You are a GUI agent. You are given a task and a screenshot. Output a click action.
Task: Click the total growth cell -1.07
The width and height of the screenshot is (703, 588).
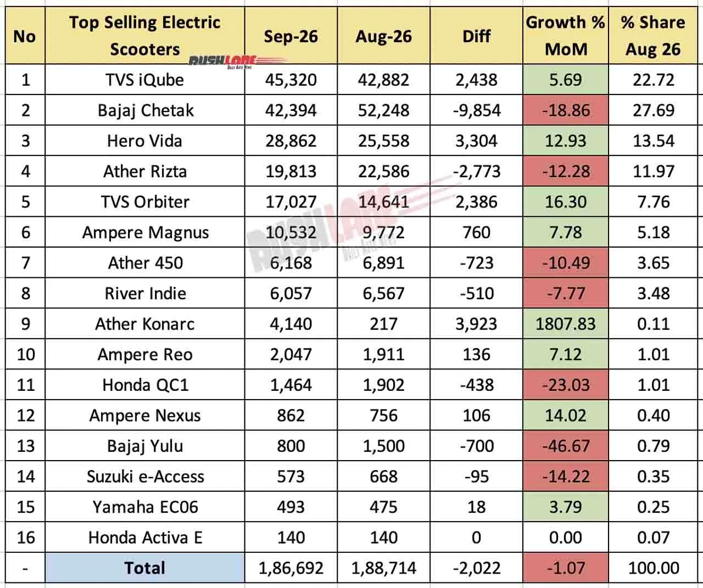tap(565, 568)
